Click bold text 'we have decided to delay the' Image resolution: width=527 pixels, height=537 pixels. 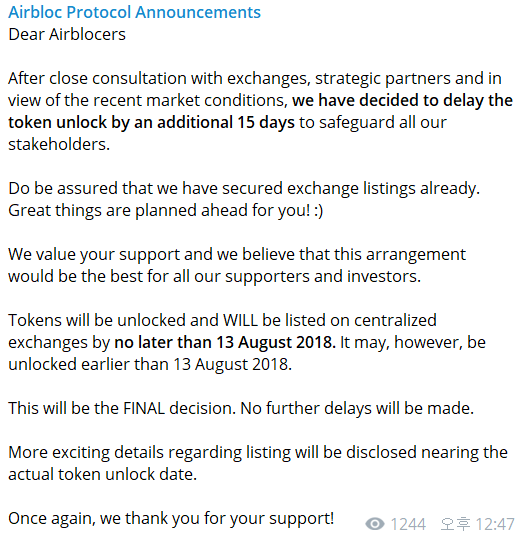pos(402,100)
